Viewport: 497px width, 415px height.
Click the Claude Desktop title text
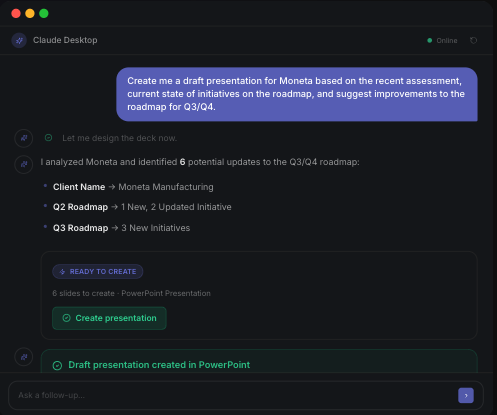pyautogui.click(x=65, y=40)
